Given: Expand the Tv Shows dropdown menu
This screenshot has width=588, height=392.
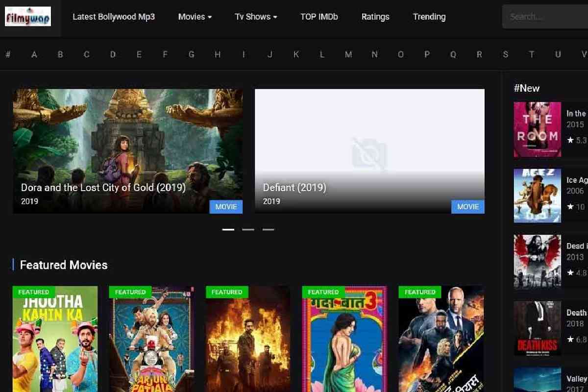Looking at the screenshot, I should click(x=256, y=17).
